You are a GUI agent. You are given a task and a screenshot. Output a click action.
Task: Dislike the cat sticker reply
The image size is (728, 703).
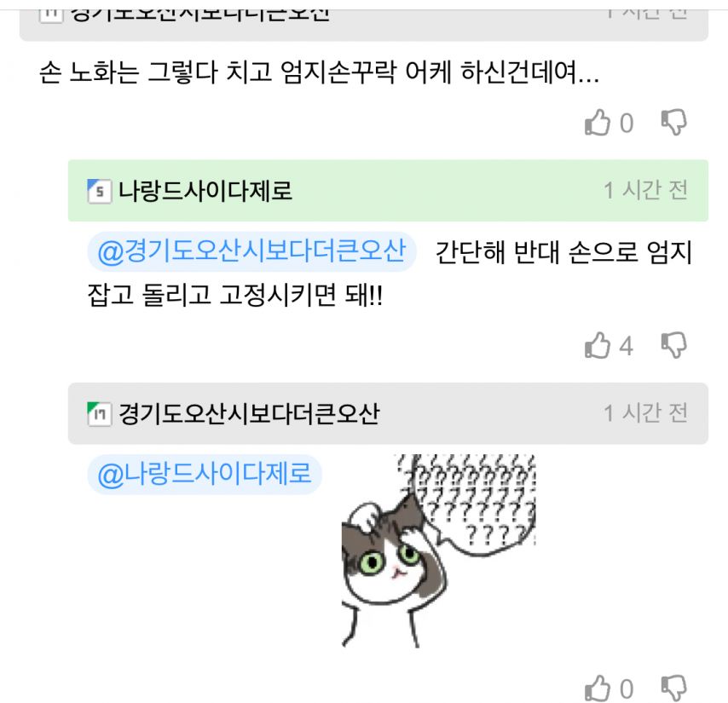coord(673,689)
